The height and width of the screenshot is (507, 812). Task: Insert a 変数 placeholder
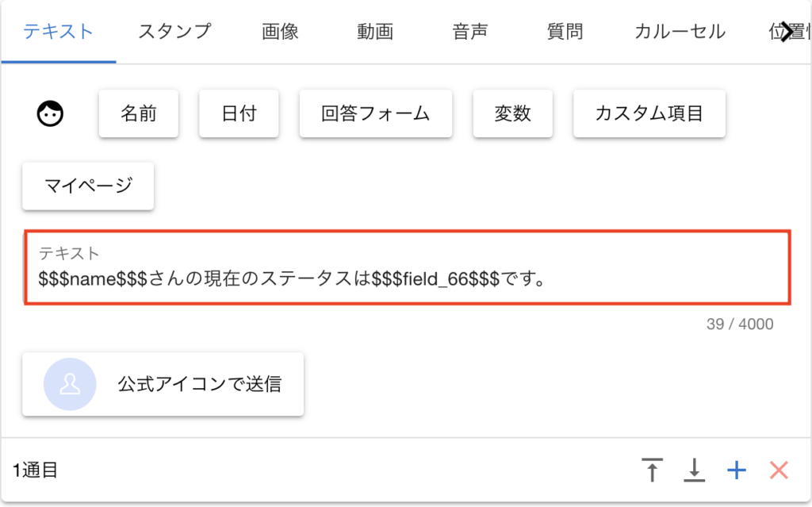pyautogui.click(x=512, y=113)
